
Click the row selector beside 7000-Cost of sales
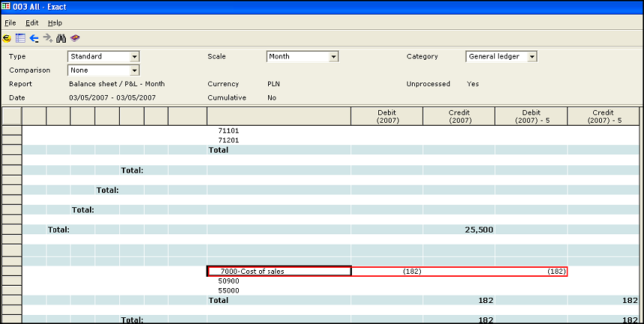click(11, 271)
